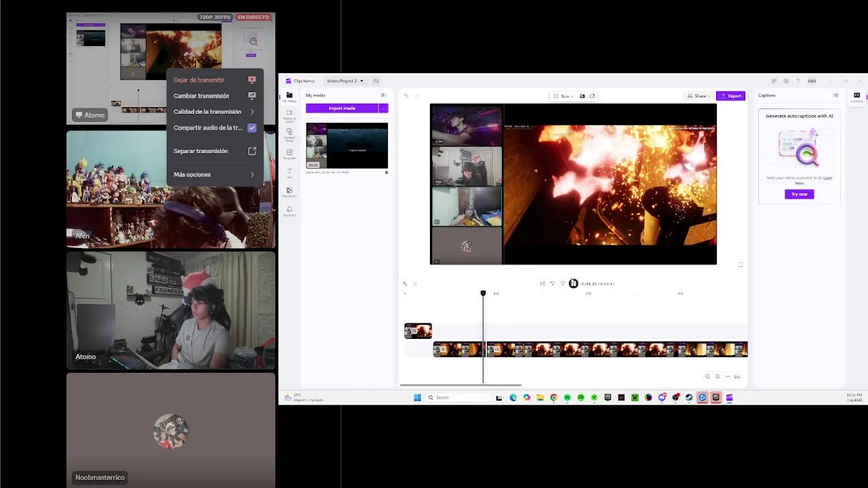Skip forward playback a few seconds
The image size is (868, 488).
[x=563, y=283]
